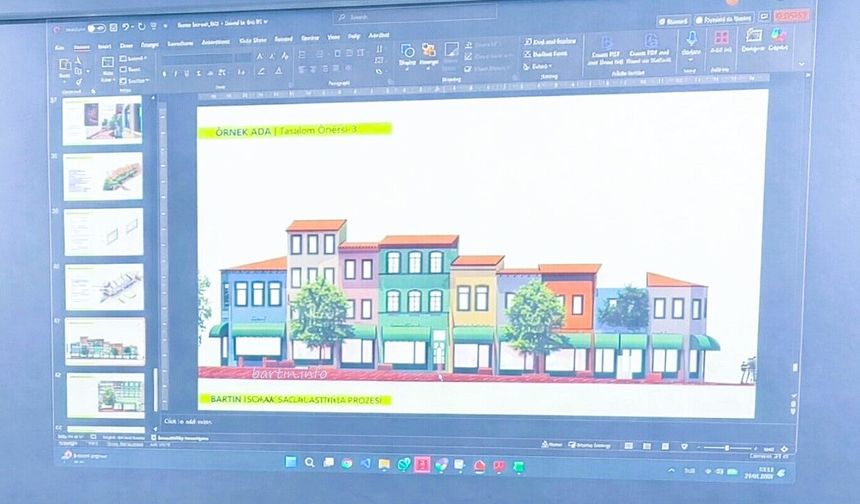Select slide 42 thumbnail
Viewport: 860px width, 504px height.
coord(105,395)
